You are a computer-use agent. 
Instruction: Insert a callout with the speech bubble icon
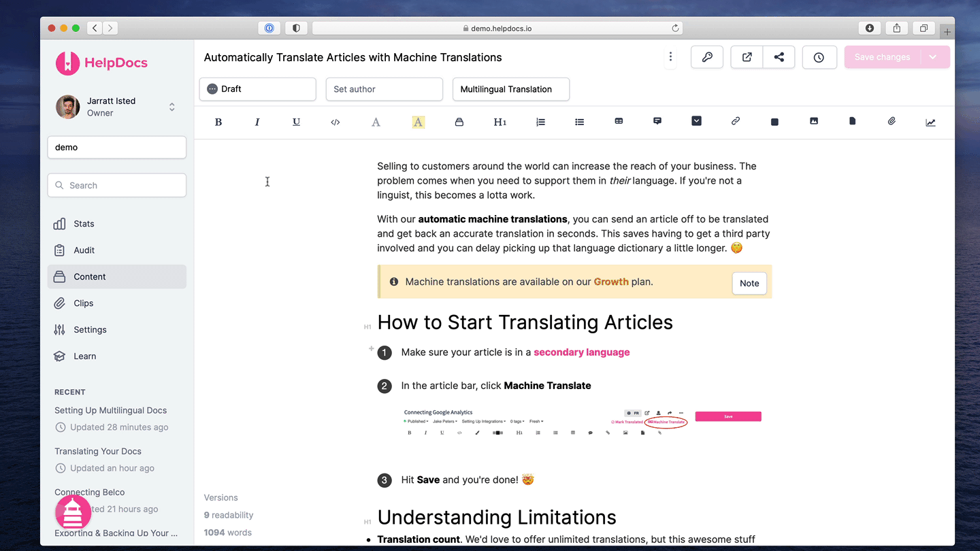(x=657, y=121)
